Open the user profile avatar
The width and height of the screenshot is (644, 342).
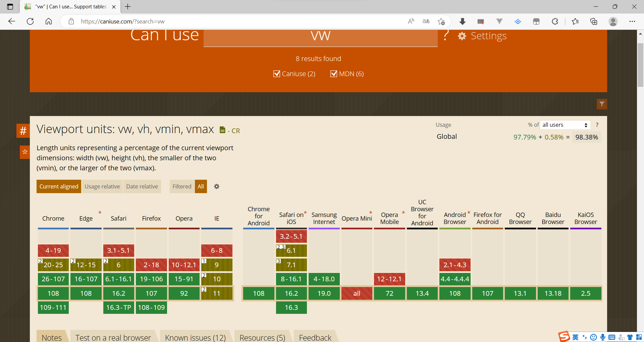click(613, 21)
